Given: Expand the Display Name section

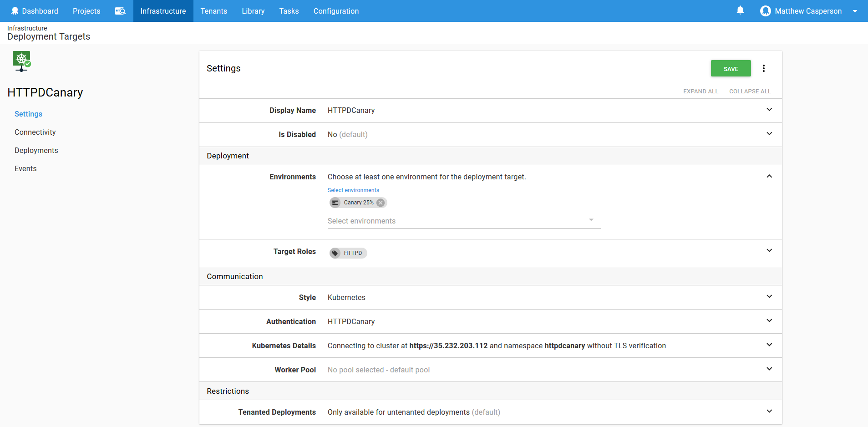Looking at the screenshot, I should [769, 110].
